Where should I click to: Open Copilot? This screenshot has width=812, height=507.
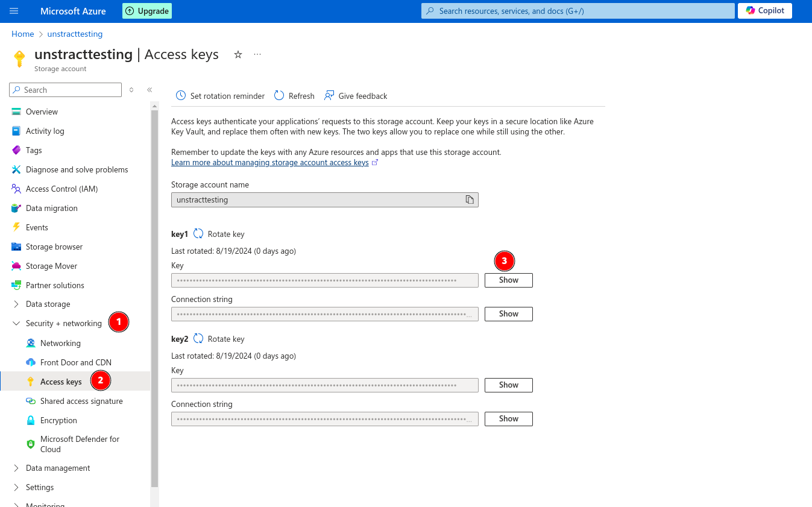pos(765,11)
